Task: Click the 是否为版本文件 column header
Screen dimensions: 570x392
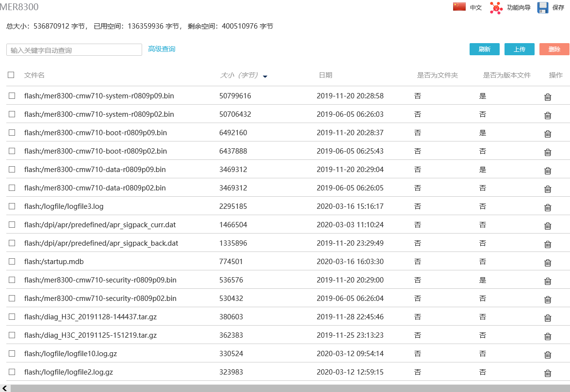Action: point(507,75)
